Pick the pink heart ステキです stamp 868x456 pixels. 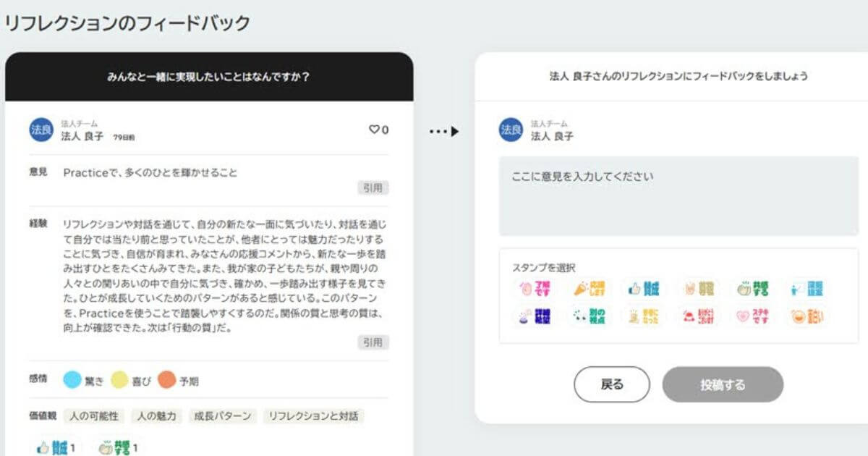point(752,317)
